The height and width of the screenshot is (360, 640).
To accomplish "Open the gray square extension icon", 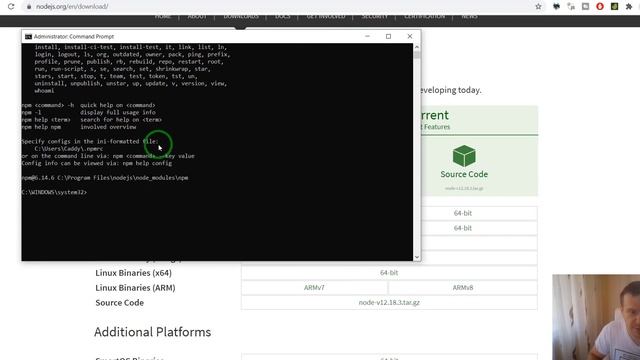I will pyautogui.click(x=585, y=7).
